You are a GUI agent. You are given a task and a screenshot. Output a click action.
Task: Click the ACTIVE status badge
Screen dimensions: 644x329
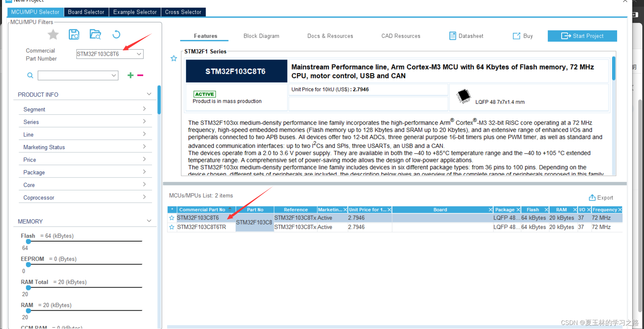click(205, 94)
